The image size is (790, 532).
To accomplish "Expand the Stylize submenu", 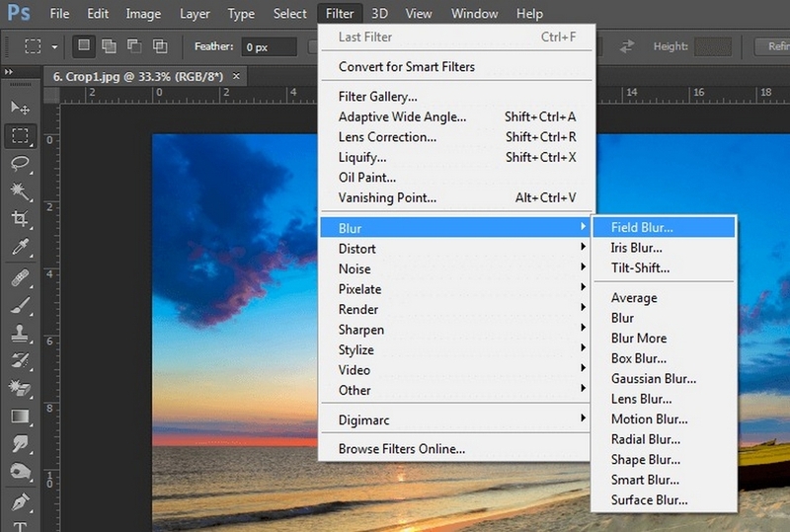I will click(x=455, y=349).
